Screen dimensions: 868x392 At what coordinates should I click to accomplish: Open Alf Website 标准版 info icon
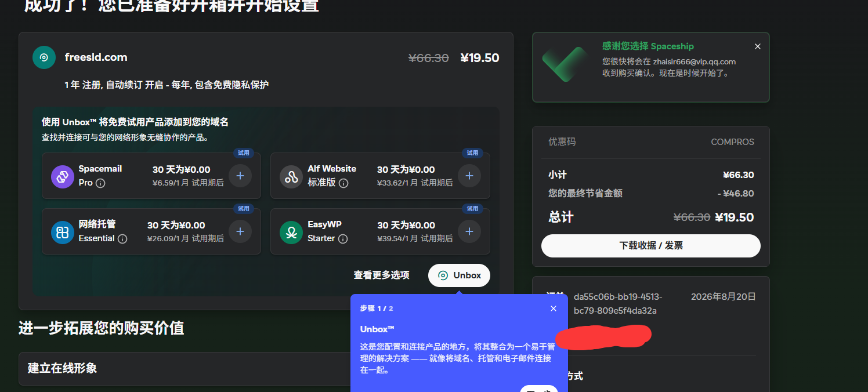(x=343, y=183)
